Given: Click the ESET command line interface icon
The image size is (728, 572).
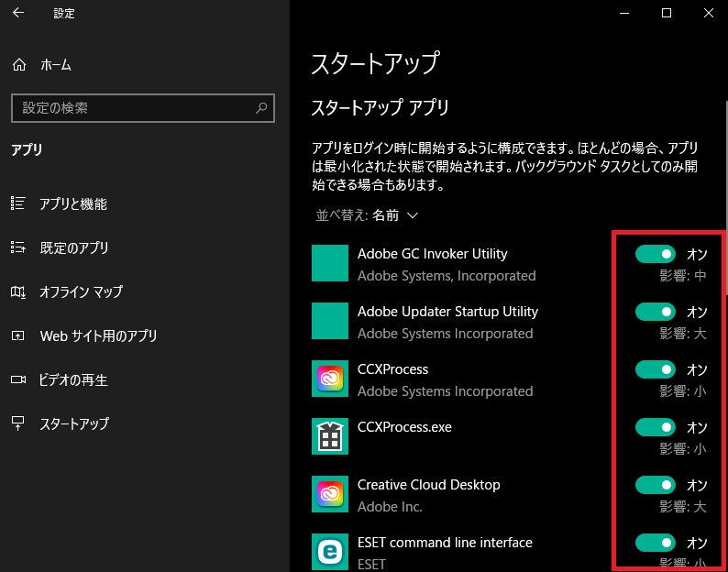Looking at the screenshot, I should 330,552.
